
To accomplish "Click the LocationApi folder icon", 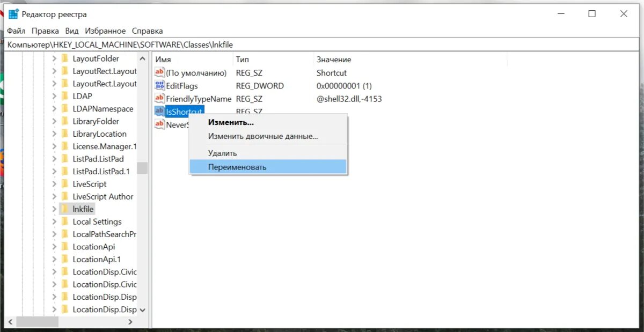I will point(65,247).
